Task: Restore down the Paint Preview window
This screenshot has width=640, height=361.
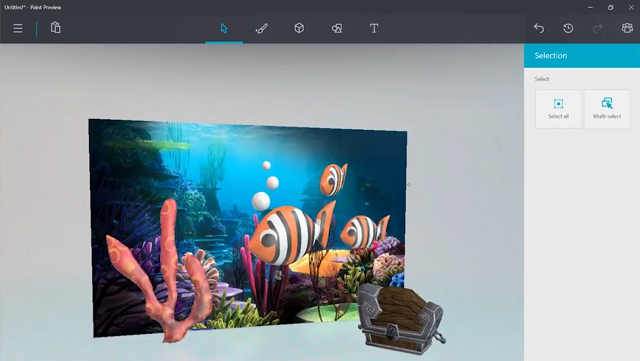Action: click(611, 7)
